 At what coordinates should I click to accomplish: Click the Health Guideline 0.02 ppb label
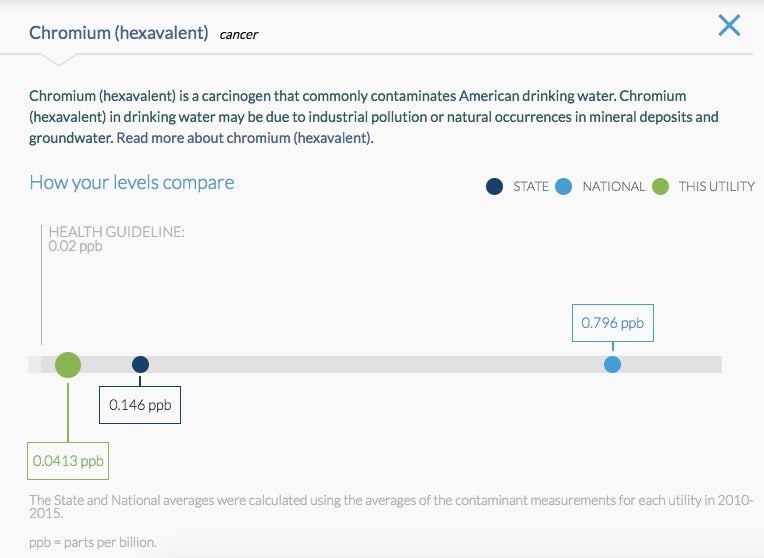pyautogui.click(x=116, y=238)
